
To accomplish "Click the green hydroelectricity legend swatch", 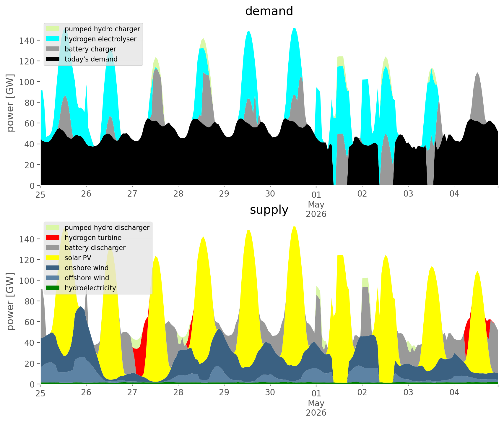I will (x=53, y=288).
